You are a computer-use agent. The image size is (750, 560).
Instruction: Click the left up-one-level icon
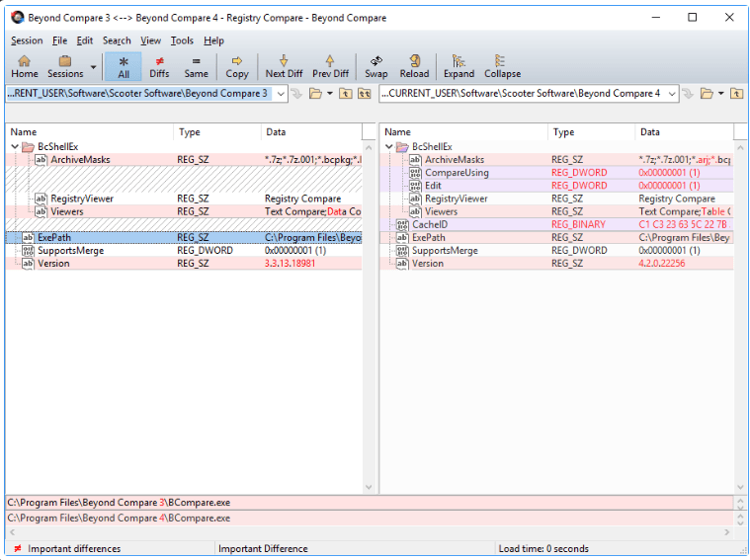coord(345,93)
